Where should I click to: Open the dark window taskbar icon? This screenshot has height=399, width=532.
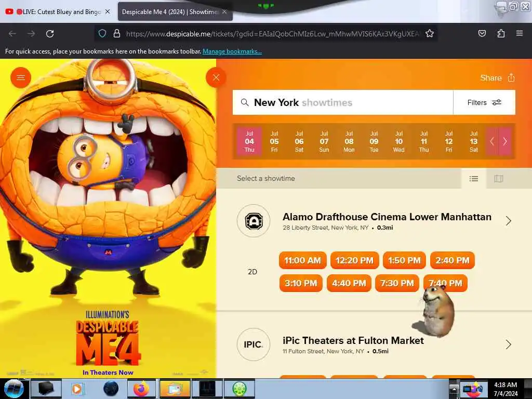pos(207,389)
